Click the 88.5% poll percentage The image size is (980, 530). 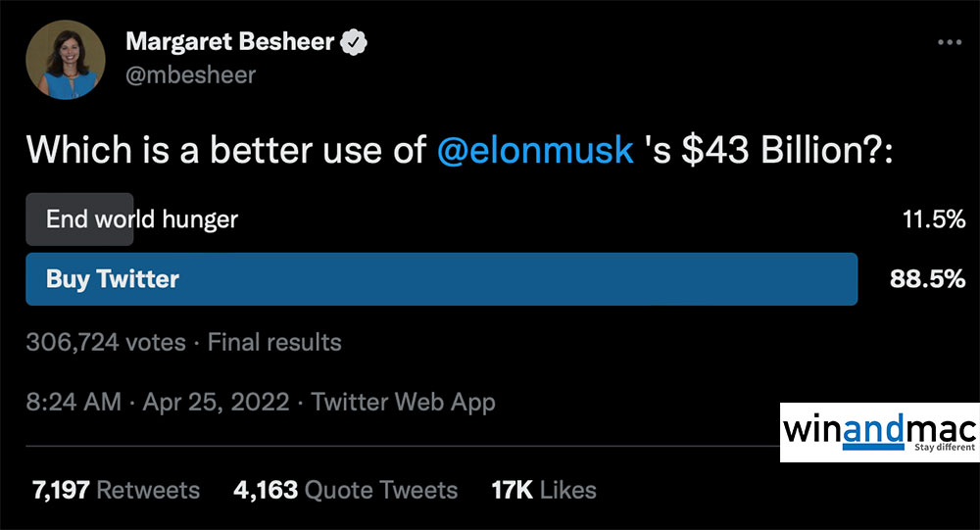(927, 279)
